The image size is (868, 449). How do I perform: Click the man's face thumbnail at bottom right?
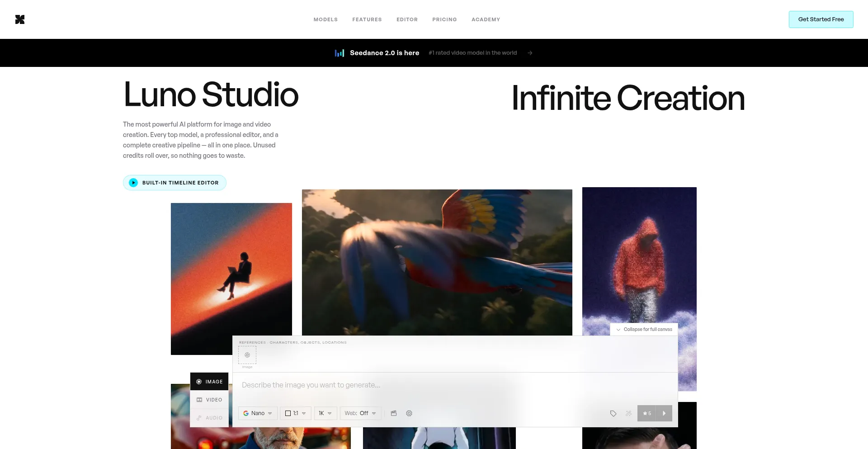point(639,425)
